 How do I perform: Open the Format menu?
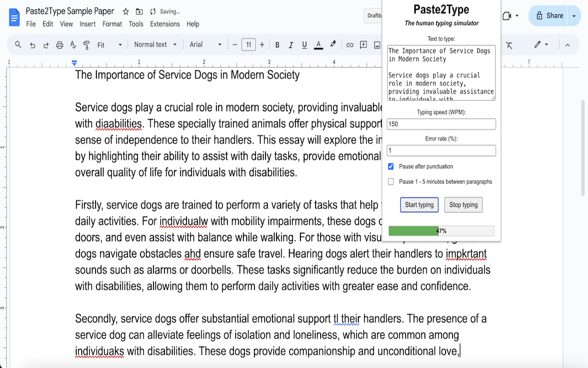(112, 24)
